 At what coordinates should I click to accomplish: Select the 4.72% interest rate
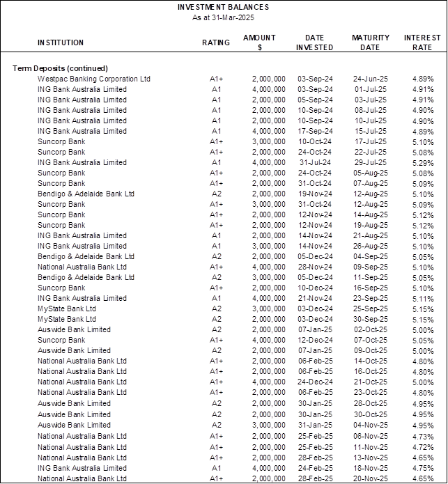tap(423, 448)
